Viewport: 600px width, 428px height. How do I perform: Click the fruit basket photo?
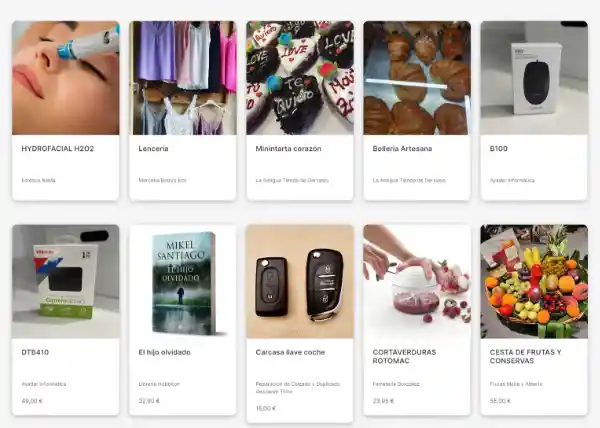[534, 282]
